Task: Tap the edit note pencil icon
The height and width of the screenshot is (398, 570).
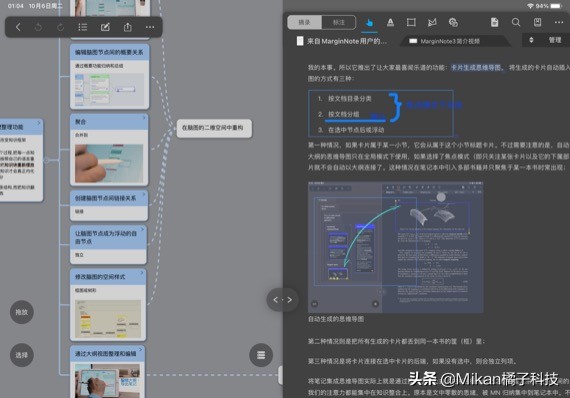Action: 105,27
